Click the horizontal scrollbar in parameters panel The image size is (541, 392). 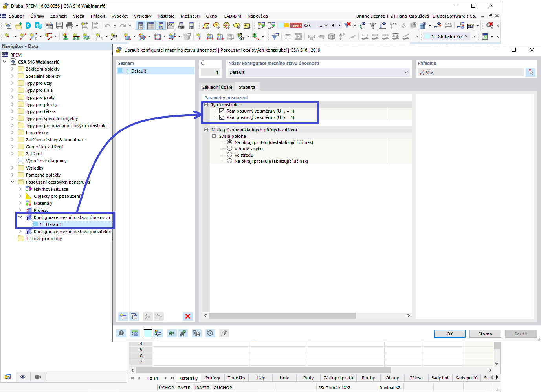point(282,315)
